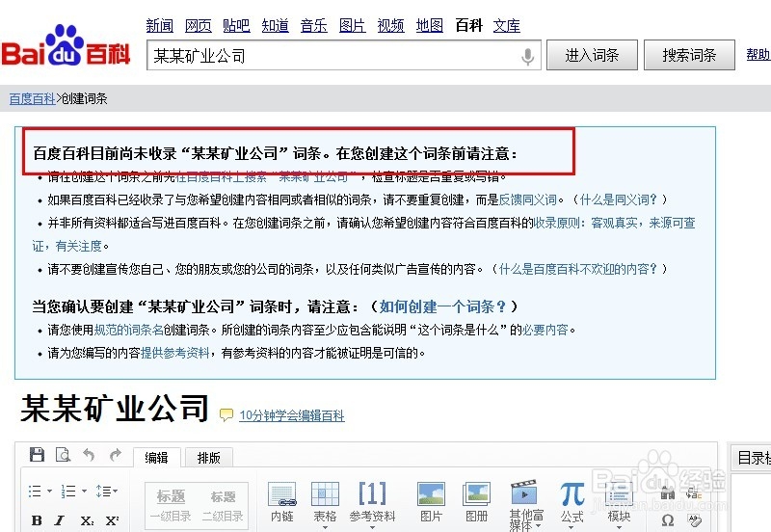The width and height of the screenshot is (771, 532).
Task: Toggle italic formatting (I)
Action: (60, 520)
